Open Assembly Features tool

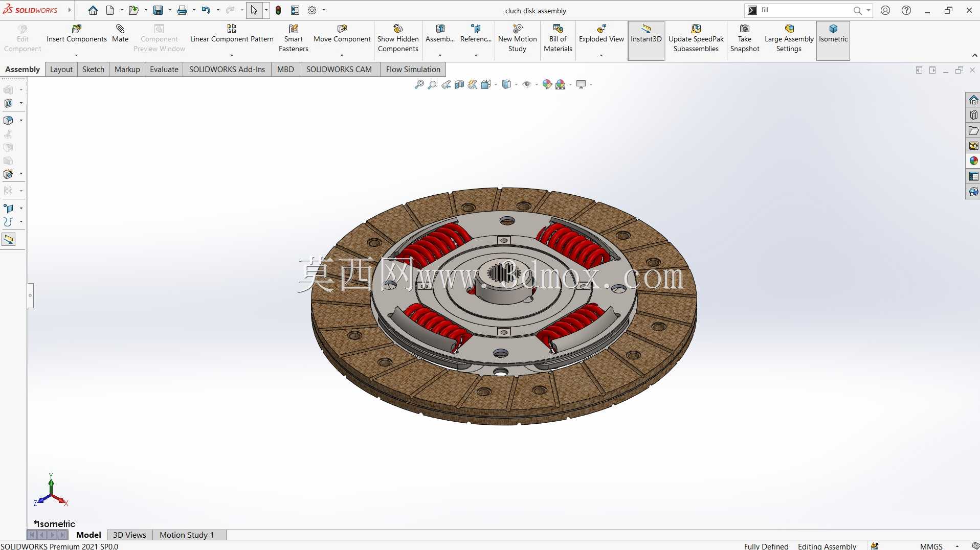pyautogui.click(x=440, y=34)
